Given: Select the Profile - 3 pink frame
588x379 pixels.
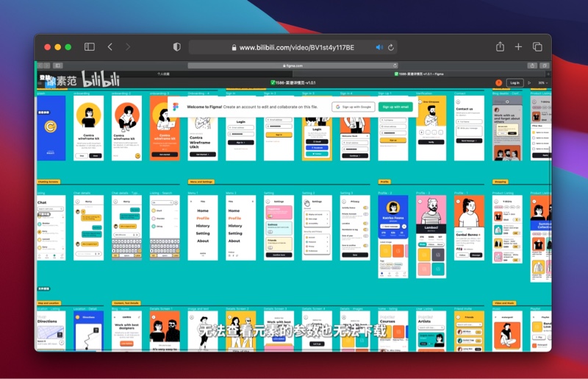Looking at the screenshot, I should tap(431, 237).
